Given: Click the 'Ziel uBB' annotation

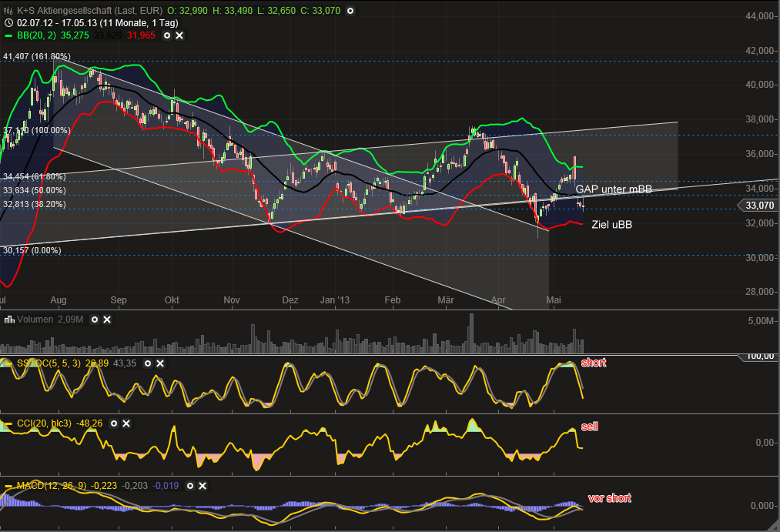Looking at the screenshot, I should click(612, 225).
